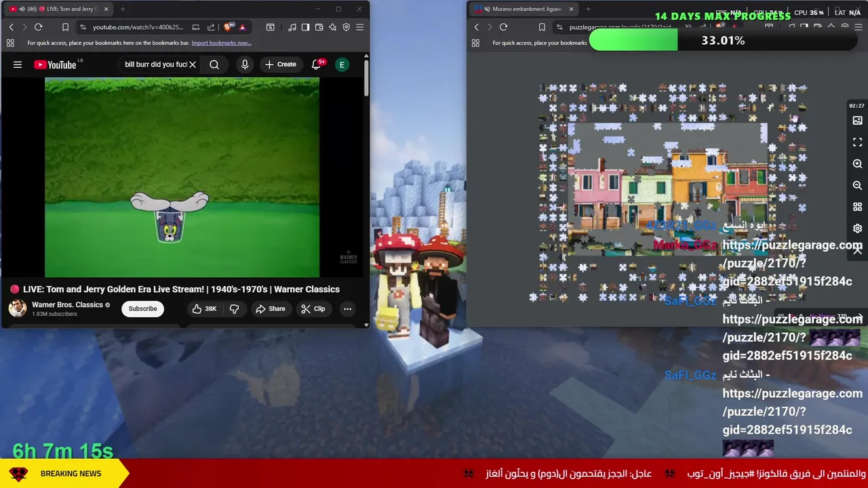Open YouTube notifications bell
Viewport: 868px width, 488px height.
(317, 64)
